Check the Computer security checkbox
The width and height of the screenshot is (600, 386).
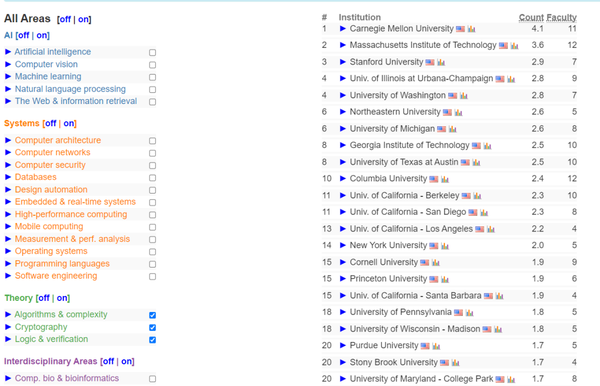[x=152, y=165]
